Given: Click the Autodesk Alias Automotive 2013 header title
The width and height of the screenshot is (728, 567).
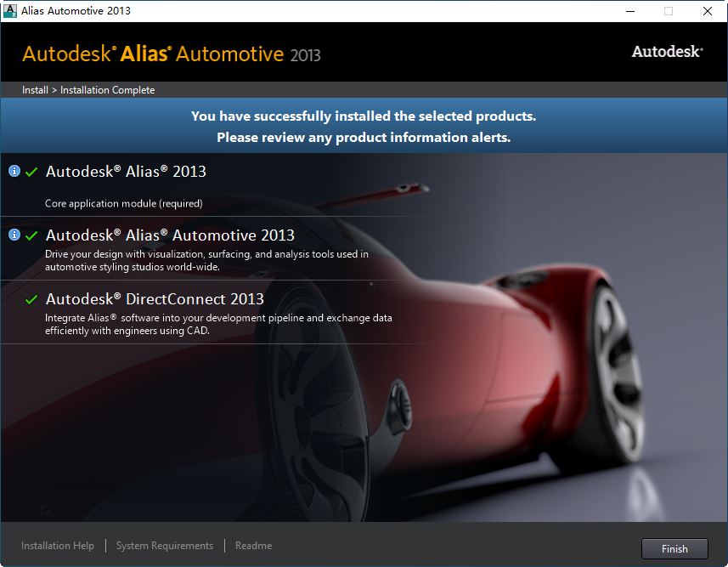Looking at the screenshot, I should tap(172, 54).
